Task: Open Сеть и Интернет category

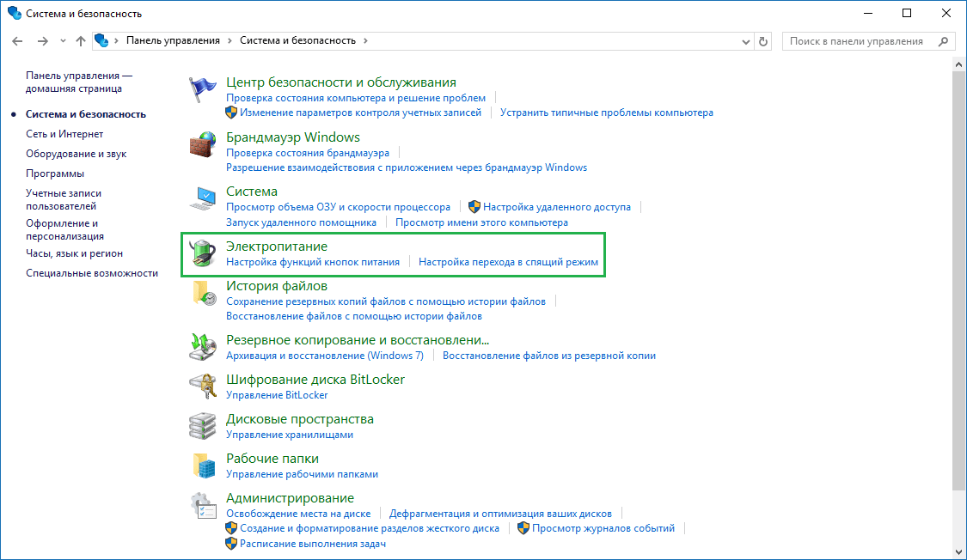Action: [x=64, y=134]
